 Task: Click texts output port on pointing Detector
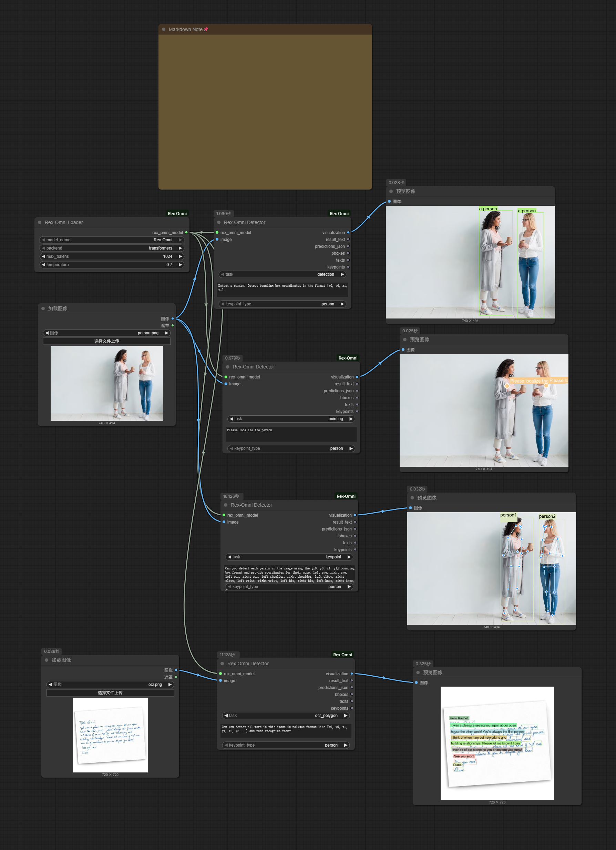[357, 404]
